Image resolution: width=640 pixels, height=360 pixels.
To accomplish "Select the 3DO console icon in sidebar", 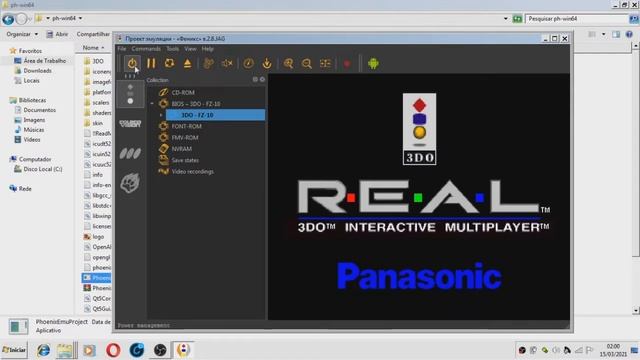I will 130,94.
